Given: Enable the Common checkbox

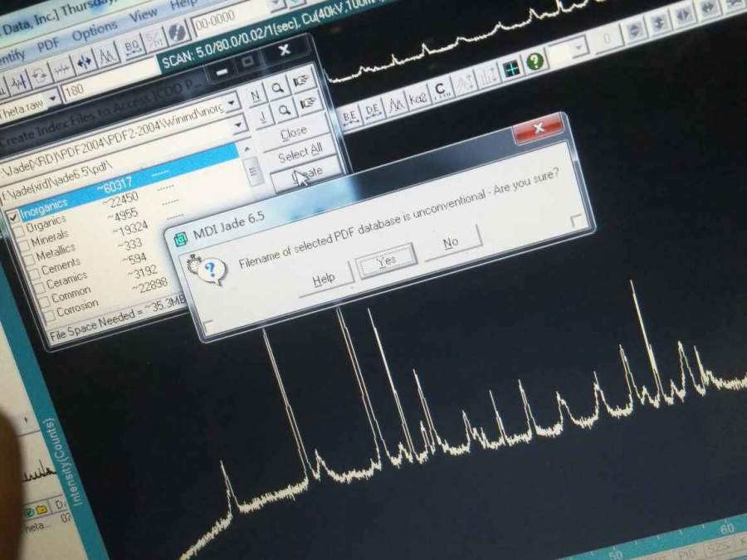Looking at the screenshot, I should coord(44,300).
